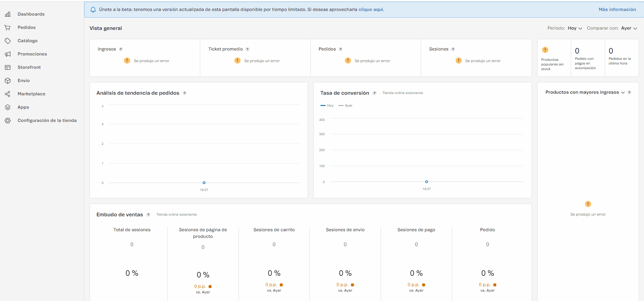Open the Periodo Hoy dropdown

575,28
